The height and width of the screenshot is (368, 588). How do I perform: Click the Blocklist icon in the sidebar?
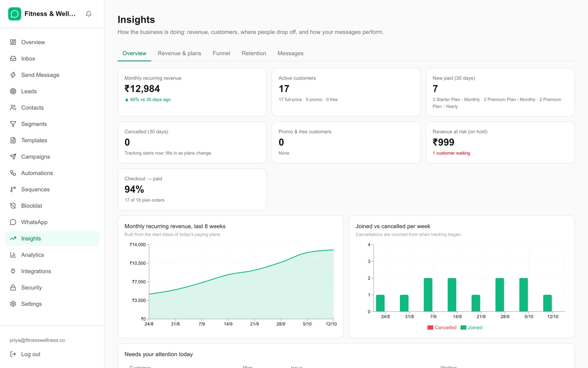click(x=13, y=206)
